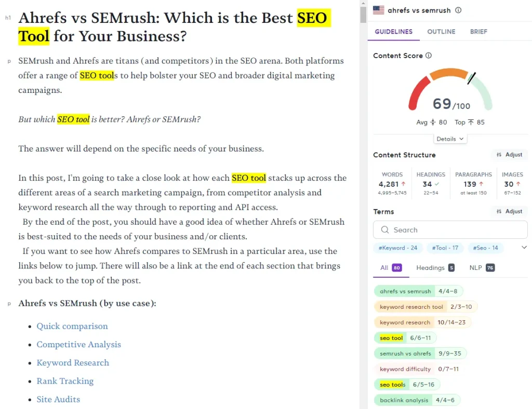Click the Terms search field
This screenshot has width=532, height=409.
coord(450,230)
